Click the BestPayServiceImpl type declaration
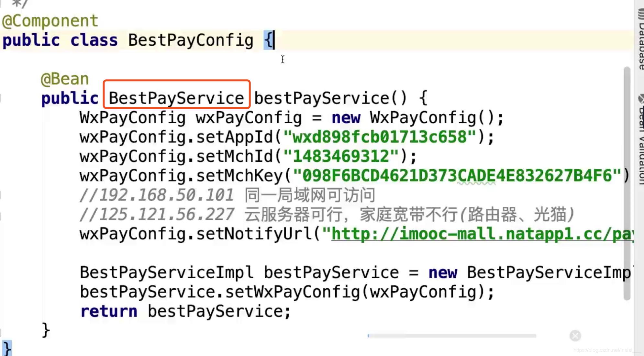Image resolution: width=644 pixels, height=356 pixels. (x=167, y=273)
